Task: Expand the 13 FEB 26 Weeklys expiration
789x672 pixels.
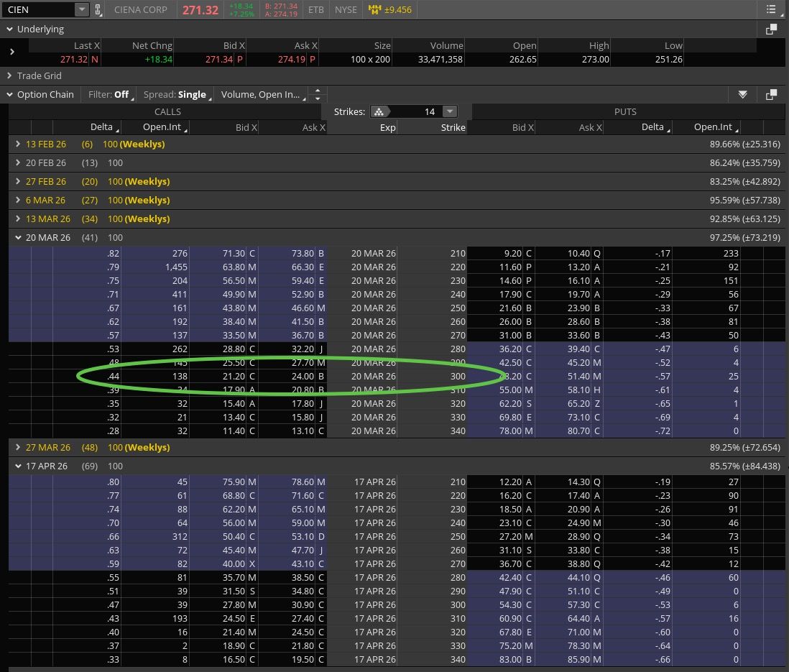Action: 18,144
